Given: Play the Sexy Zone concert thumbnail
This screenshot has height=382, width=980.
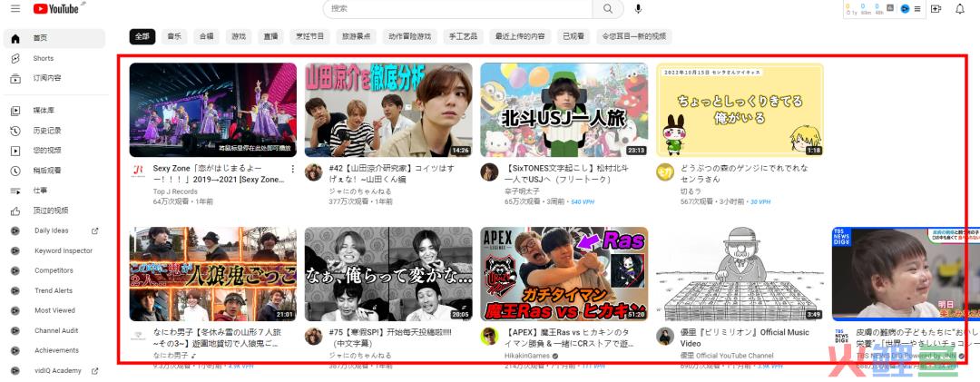Looking at the screenshot, I should [212, 110].
